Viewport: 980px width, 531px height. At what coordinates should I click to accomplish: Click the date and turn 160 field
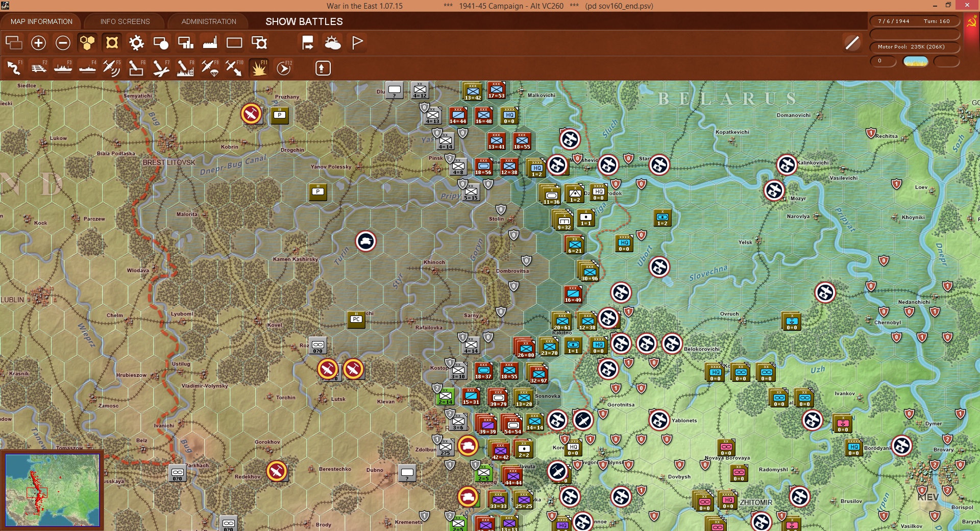[915, 21]
